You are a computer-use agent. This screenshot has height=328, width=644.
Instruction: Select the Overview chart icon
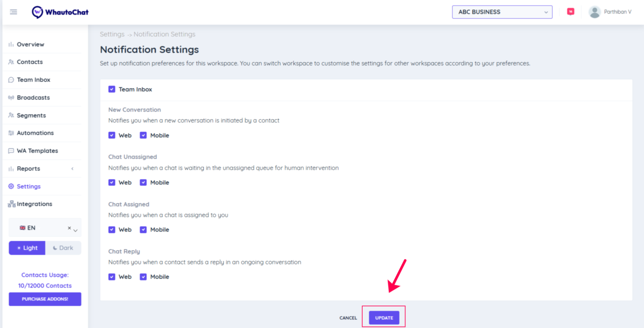(11, 44)
